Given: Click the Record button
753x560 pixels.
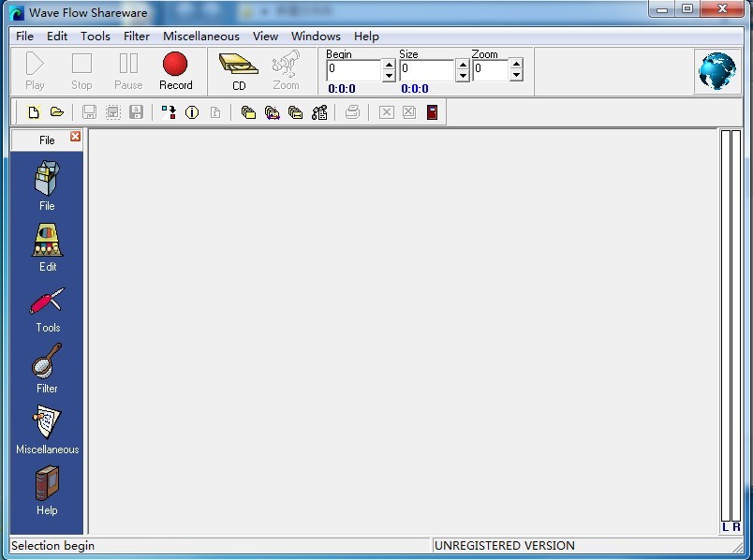Looking at the screenshot, I should [x=175, y=70].
